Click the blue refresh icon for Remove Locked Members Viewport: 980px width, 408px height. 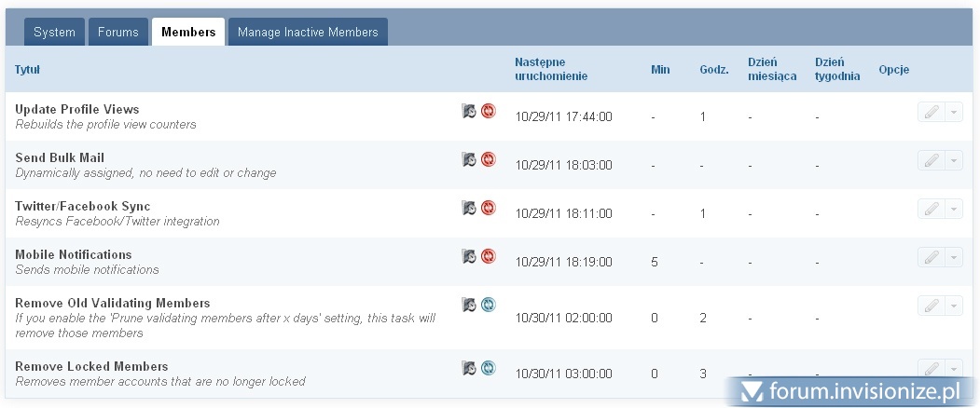pos(489,368)
